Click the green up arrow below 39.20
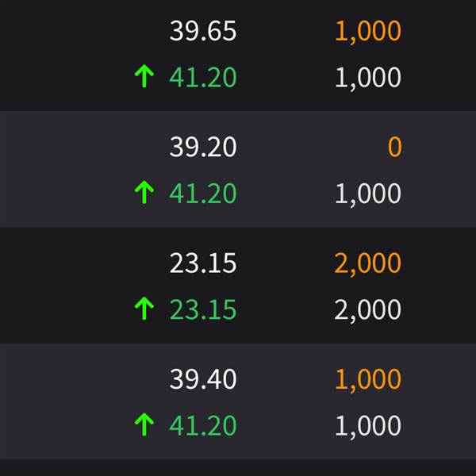This screenshot has width=476, height=476. (x=144, y=192)
